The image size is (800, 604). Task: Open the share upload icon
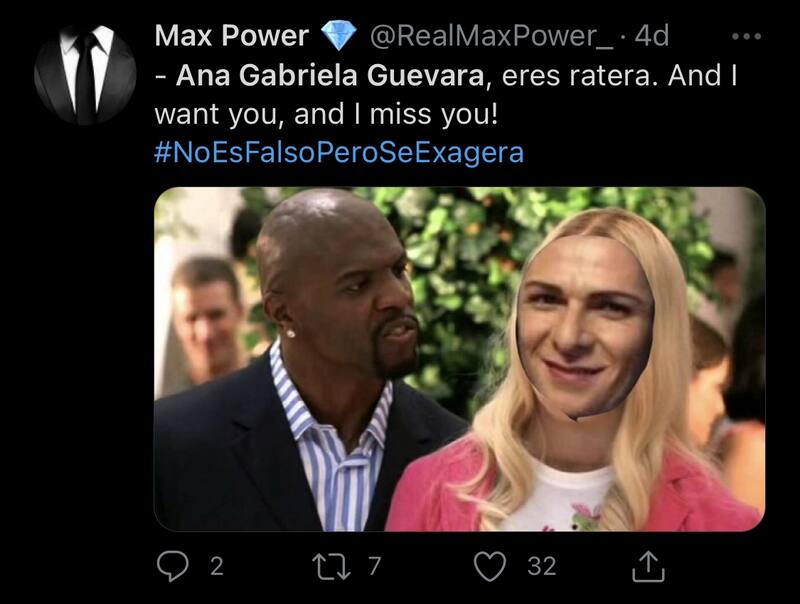pyautogui.click(x=648, y=566)
